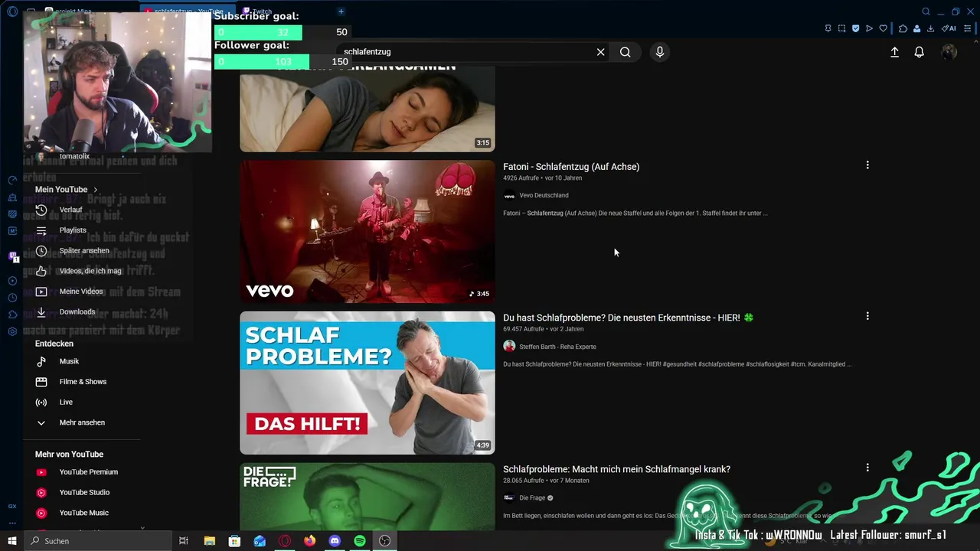The height and width of the screenshot is (551, 980).
Task: Open title Schlafprobleme: Macht mich mein Schlafmangel krank?
Action: click(616, 469)
